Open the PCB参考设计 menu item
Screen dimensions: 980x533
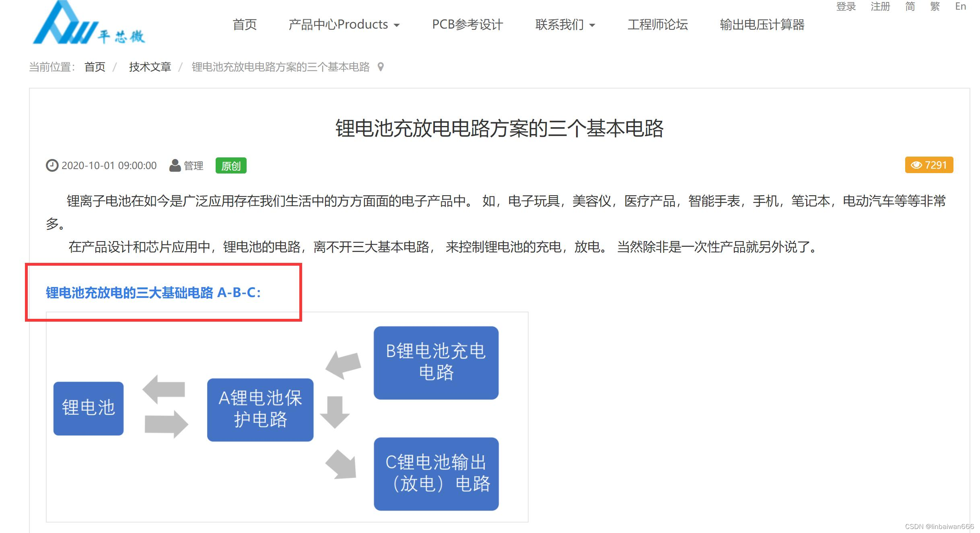tap(467, 25)
